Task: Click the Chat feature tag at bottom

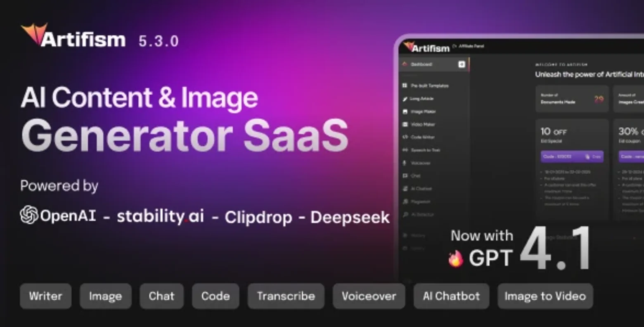Action: tap(161, 296)
